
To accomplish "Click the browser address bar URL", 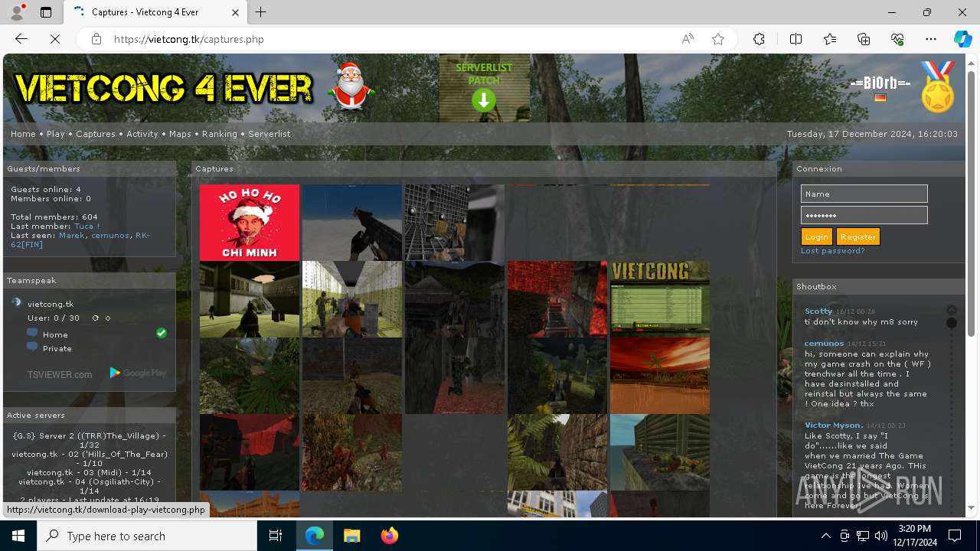I will (x=188, y=39).
